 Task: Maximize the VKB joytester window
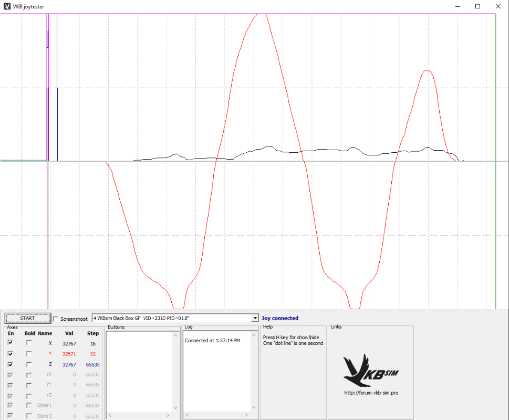477,6
